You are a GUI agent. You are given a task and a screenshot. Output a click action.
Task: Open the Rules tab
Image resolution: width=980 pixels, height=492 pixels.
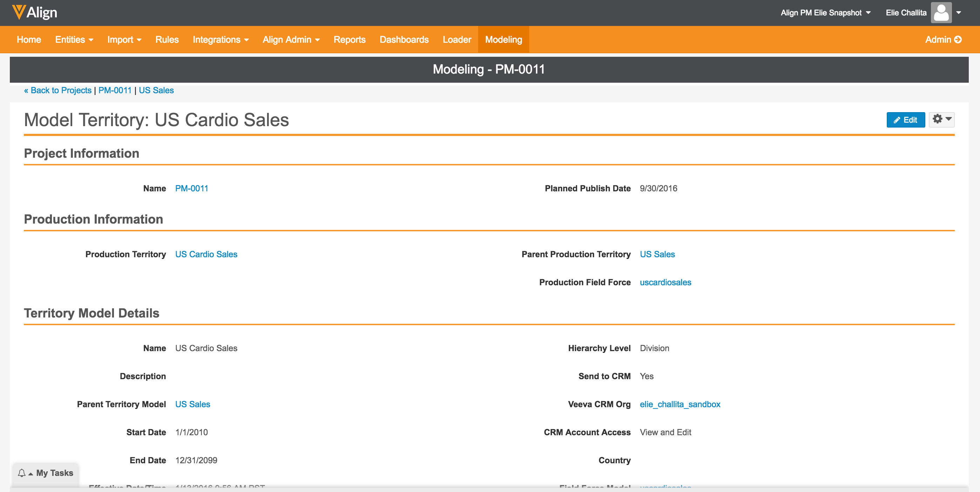point(167,40)
